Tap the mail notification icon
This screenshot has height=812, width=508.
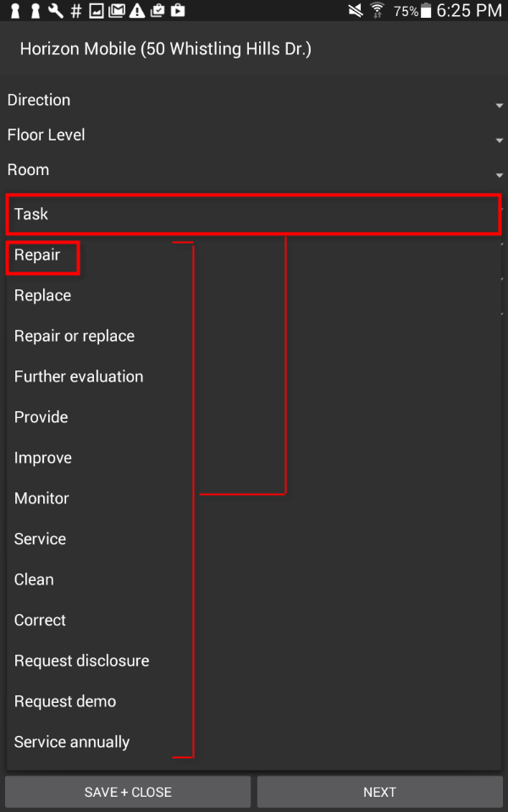click(x=117, y=11)
